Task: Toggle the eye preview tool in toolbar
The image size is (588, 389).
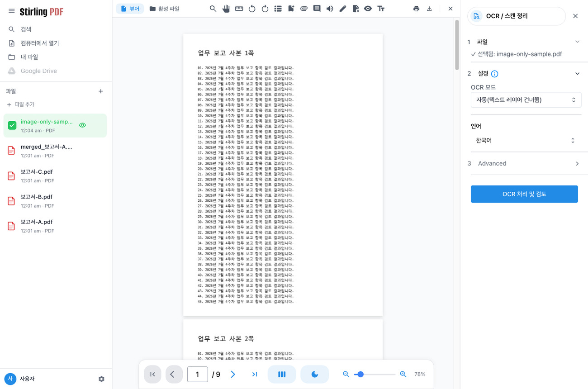Action: point(368,9)
